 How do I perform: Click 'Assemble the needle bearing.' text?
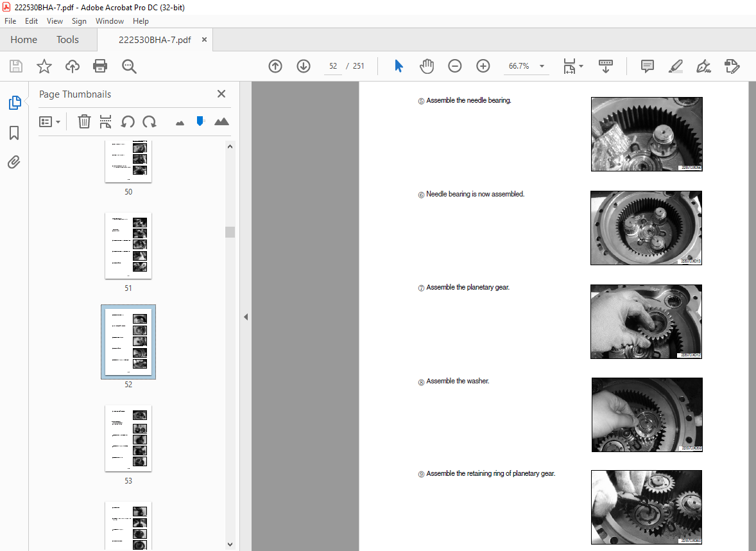point(468,100)
